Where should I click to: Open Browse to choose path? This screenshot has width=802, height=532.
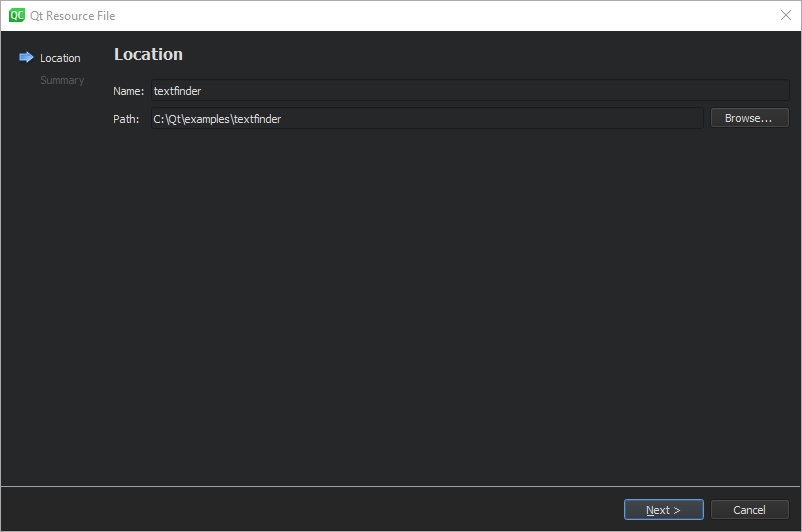coord(749,118)
